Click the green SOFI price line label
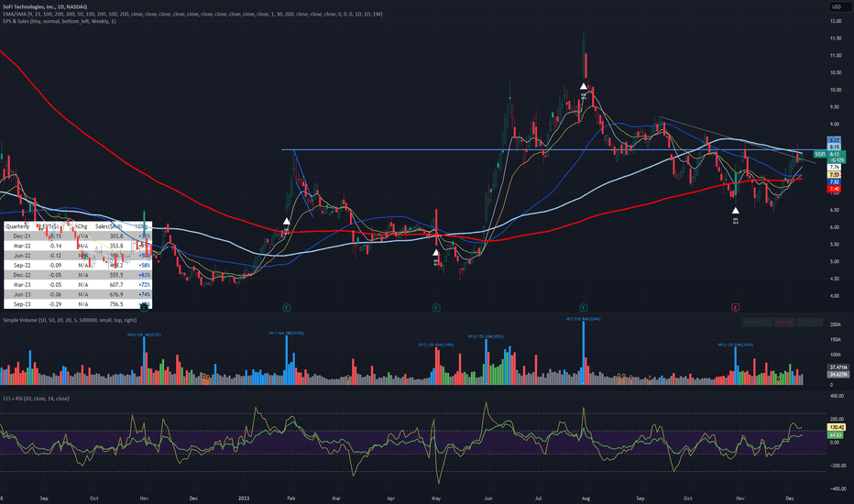Image resolution: width=854 pixels, height=504 pixels. (820, 154)
